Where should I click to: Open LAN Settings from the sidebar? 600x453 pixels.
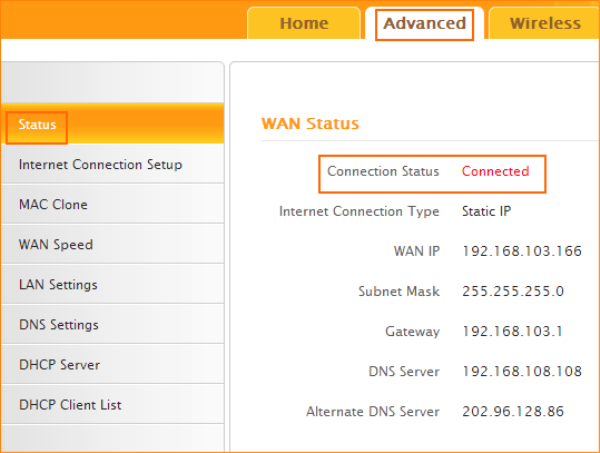tap(58, 284)
